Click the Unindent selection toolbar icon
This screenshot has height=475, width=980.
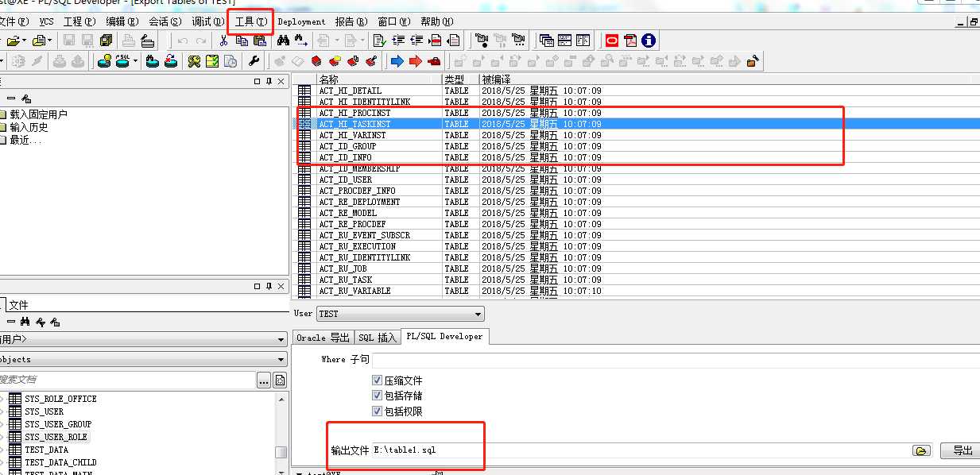click(x=416, y=40)
